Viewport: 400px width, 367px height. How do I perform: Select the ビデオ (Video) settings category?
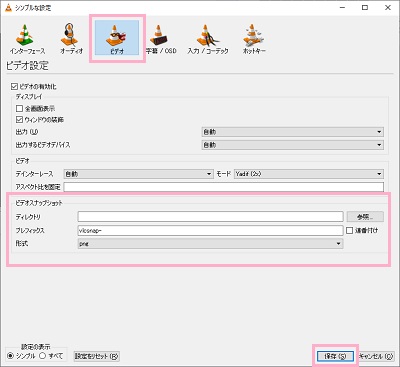click(x=117, y=38)
